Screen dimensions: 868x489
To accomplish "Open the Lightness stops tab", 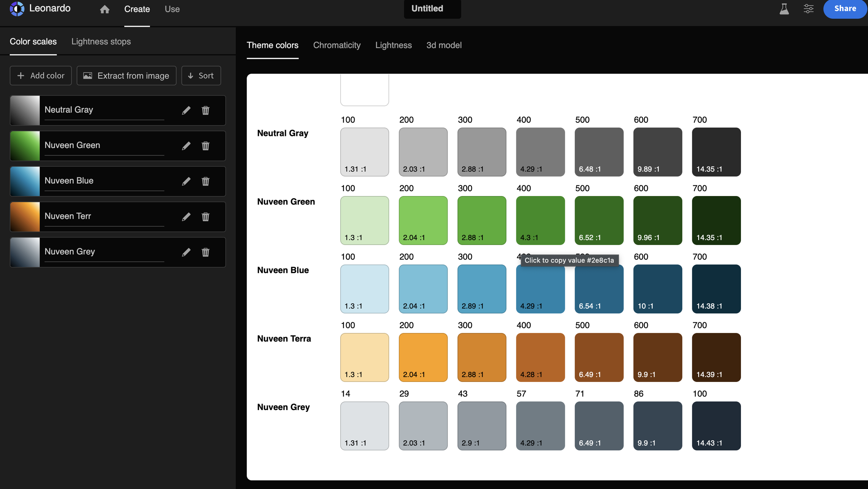I will (101, 42).
